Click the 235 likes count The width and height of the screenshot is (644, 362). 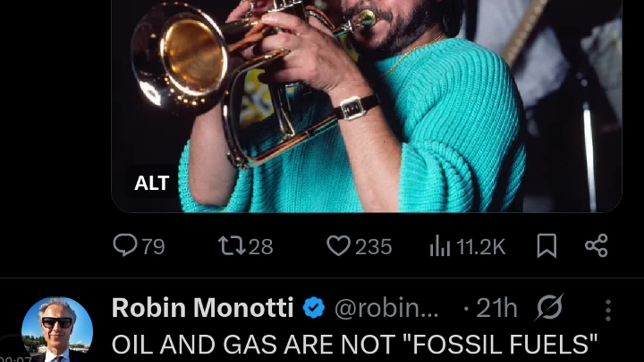[x=373, y=247]
